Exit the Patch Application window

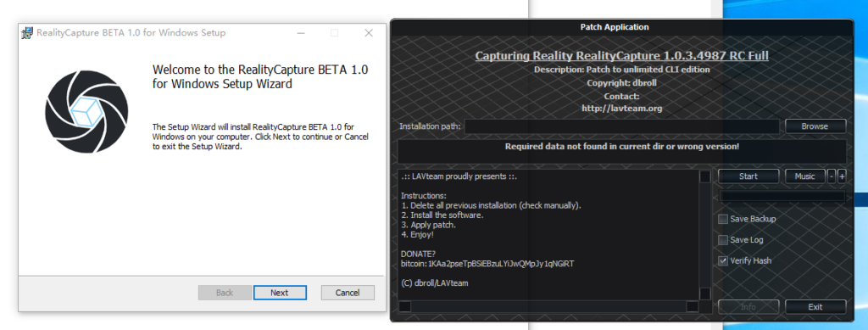pos(815,307)
